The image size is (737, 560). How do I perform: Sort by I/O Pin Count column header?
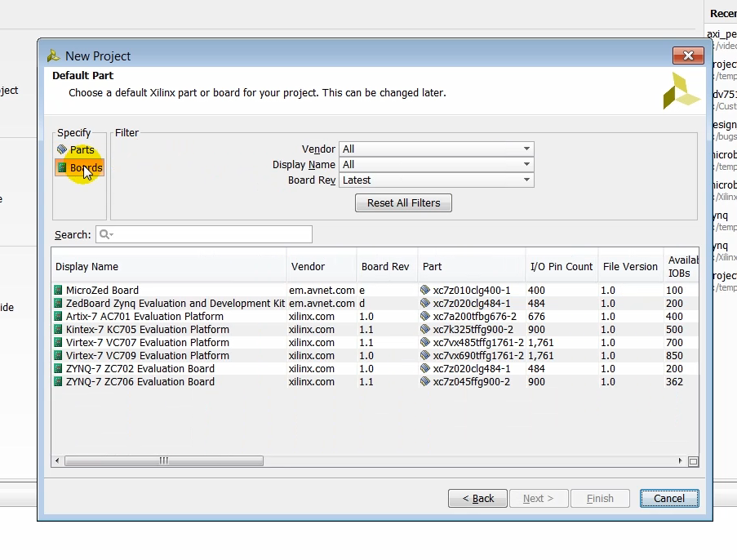coord(562,267)
